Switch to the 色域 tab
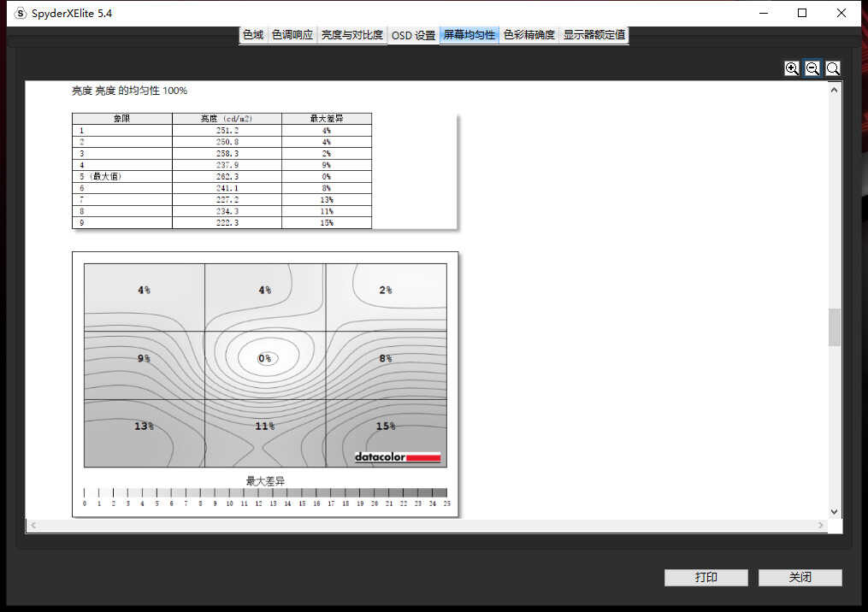The height and width of the screenshot is (612, 868). pos(253,35)
